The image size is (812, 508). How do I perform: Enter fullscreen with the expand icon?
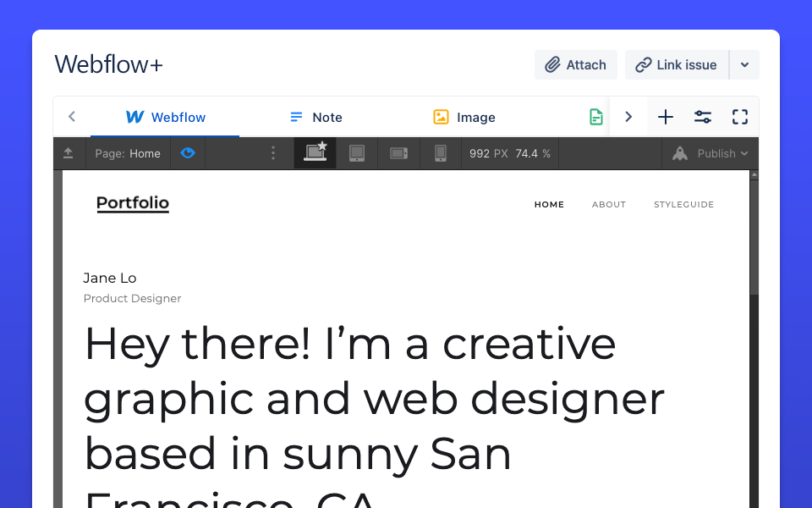[740, 117]
